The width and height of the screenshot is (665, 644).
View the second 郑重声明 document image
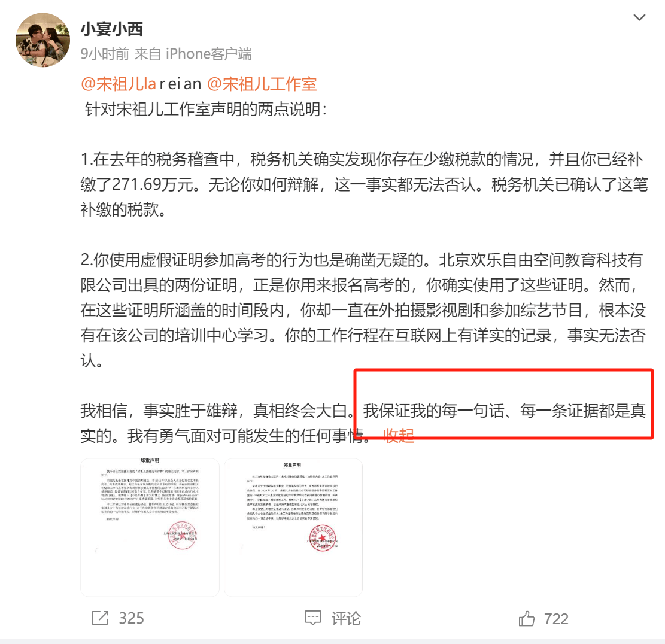point(293,527)
